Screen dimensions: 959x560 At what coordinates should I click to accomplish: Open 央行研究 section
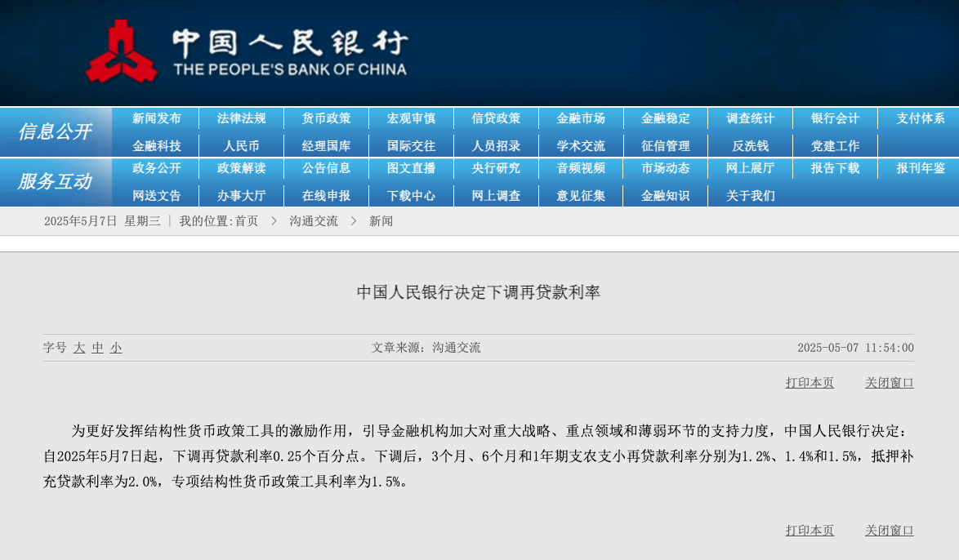click(x=496, y=168)
